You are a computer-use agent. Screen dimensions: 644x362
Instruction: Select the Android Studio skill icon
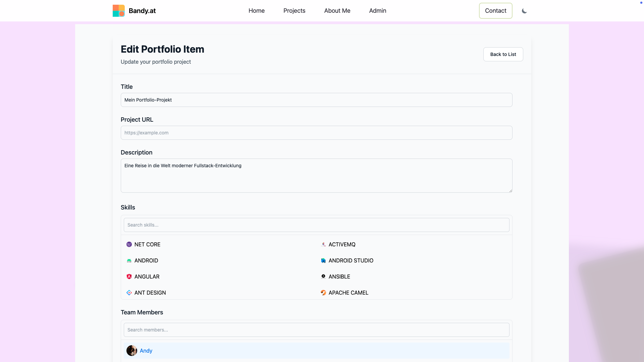coord(323,260)
